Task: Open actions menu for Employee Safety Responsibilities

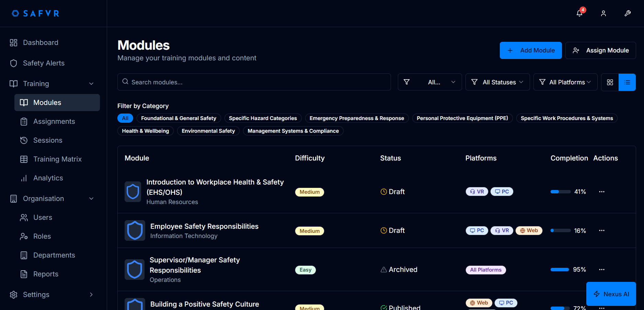Action: tap(602, 230)
